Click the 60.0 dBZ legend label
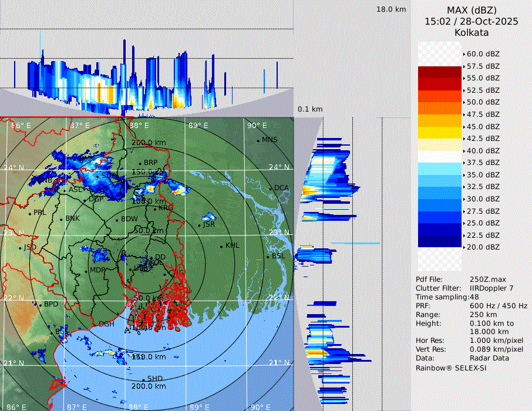The width and height of the screenshot is (532, 411). tap(483, 54)
